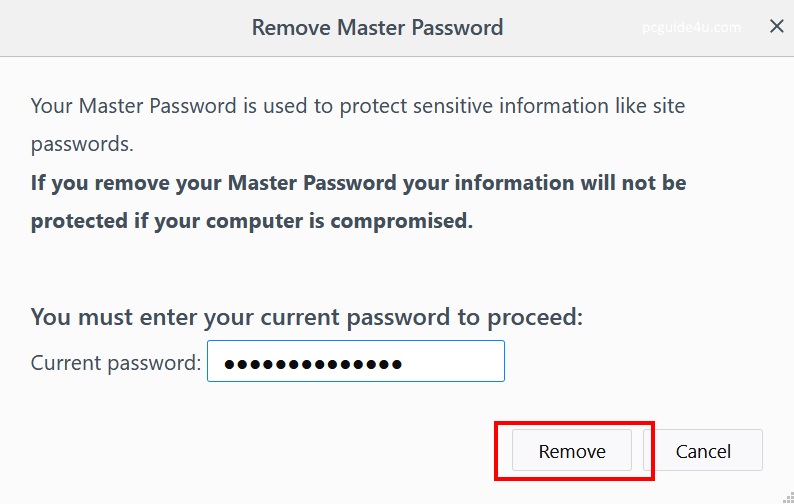Screen dimensions: 794x504
Task: Click the pcguide4u.com watermark text
Action: click(x=692, y=27)
